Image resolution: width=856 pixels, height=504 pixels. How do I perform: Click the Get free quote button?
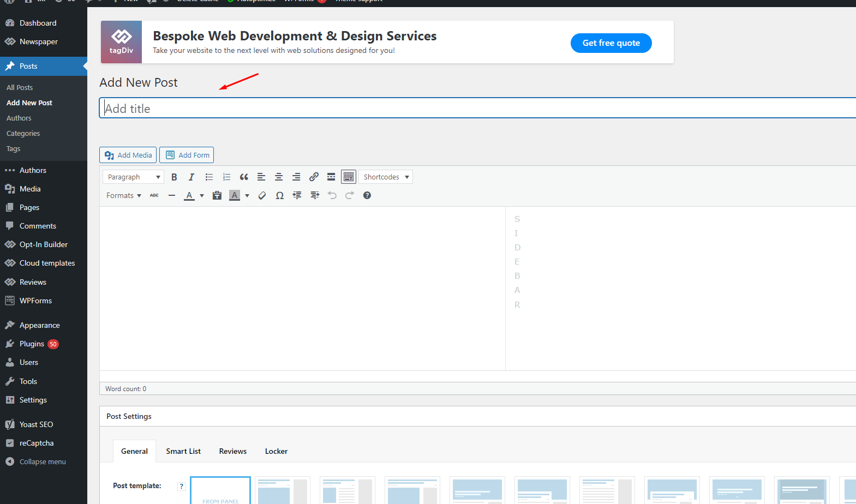coord(611,43)
